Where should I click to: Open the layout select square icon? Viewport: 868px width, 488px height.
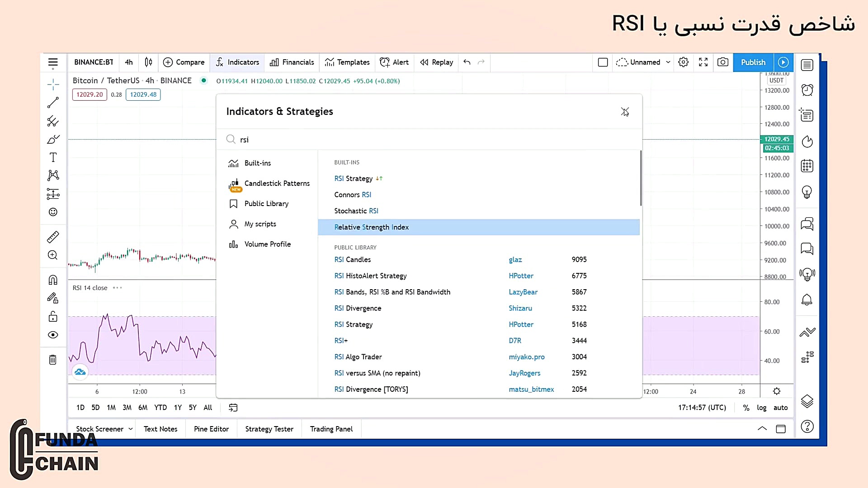click(603, 62)
